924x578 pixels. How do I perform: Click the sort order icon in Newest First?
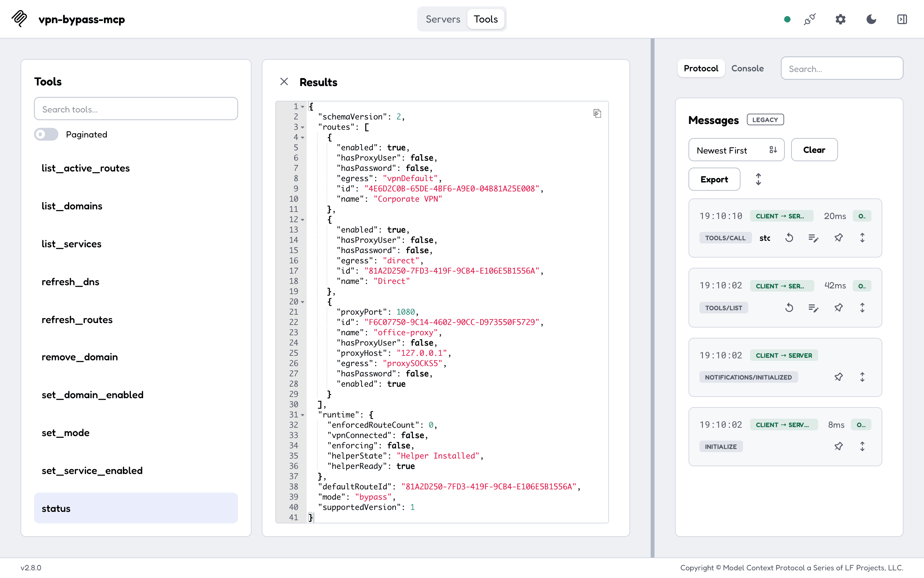(x=773, y=150)
